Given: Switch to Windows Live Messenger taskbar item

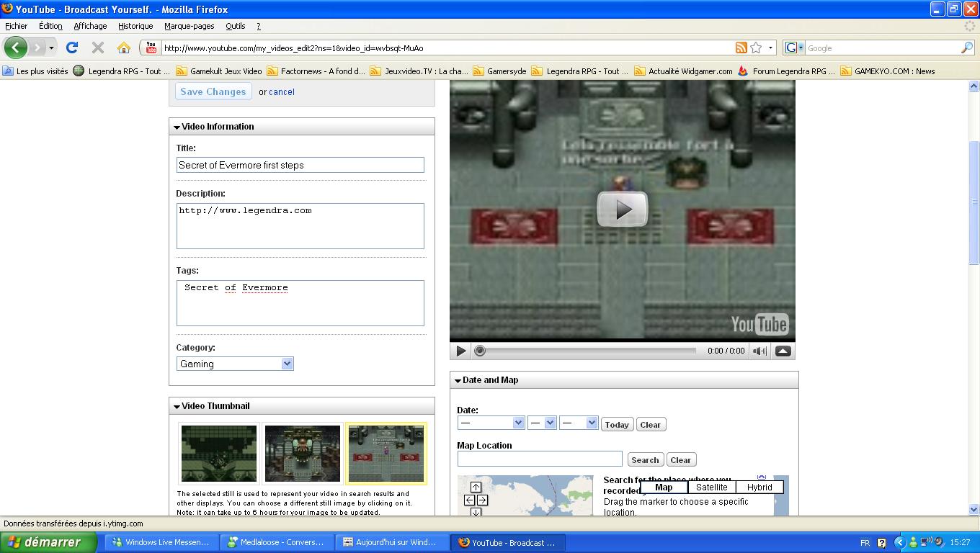Looking at the screenshot, I should pyautogui.click(x=161, y=542).
